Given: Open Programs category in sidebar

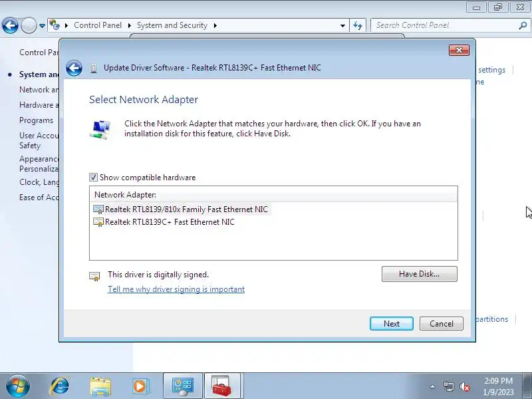Looking at the screenshot, I should [37, 120].
